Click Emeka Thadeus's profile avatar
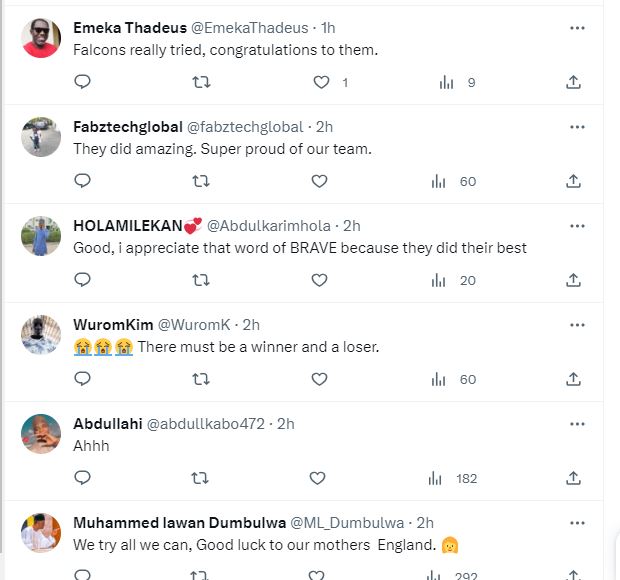 (x=41, y=39)
